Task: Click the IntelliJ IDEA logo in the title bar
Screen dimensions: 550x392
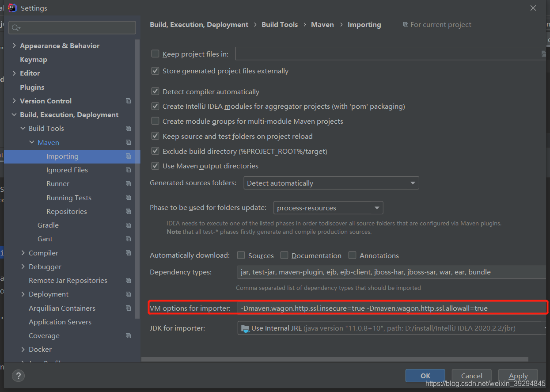Action: [x=12, y=8]
